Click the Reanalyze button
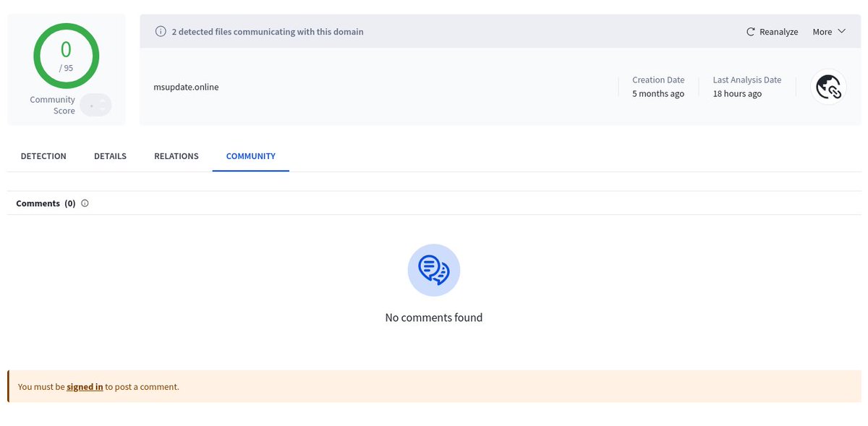Viewport: 868px width, 426px height. tap(772, 32)
